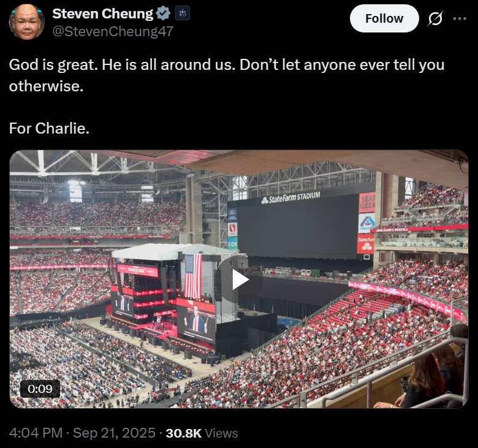Open the three-dot more options menu
478x448 pixels.
[460, 18]
